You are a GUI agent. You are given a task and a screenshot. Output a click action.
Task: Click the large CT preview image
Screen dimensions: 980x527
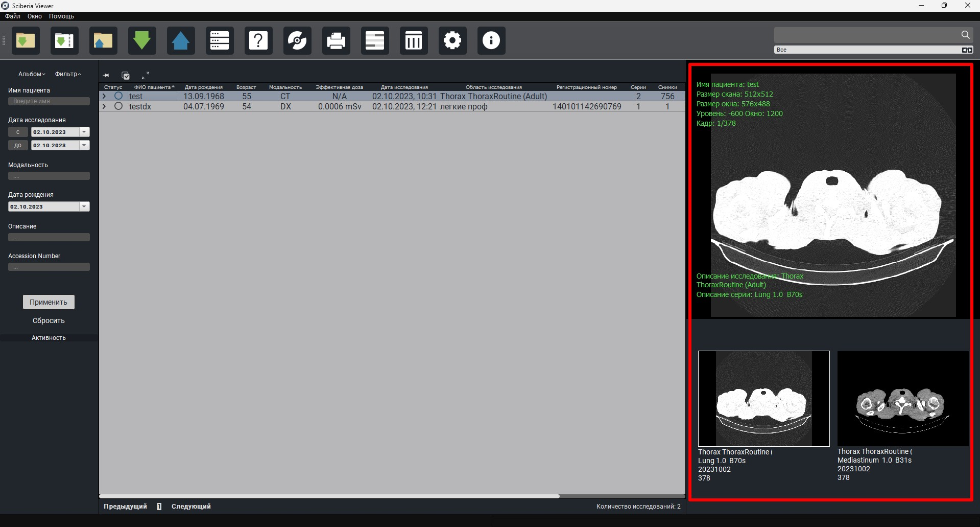point(833,195)
